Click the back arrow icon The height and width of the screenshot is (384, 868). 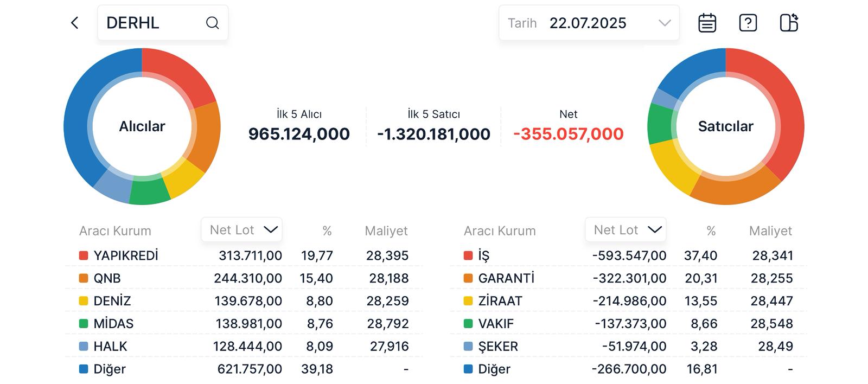[x=75, y=23]
